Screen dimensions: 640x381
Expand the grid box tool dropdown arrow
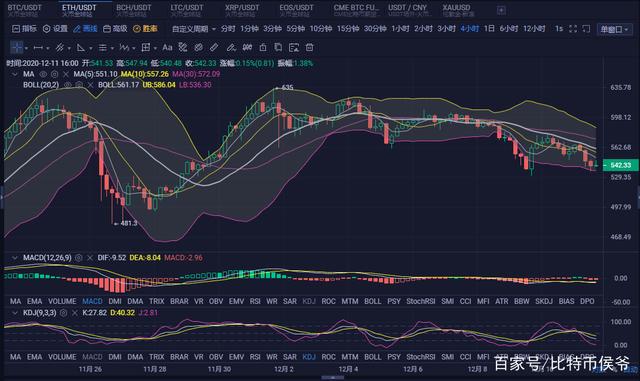(156, 49)
